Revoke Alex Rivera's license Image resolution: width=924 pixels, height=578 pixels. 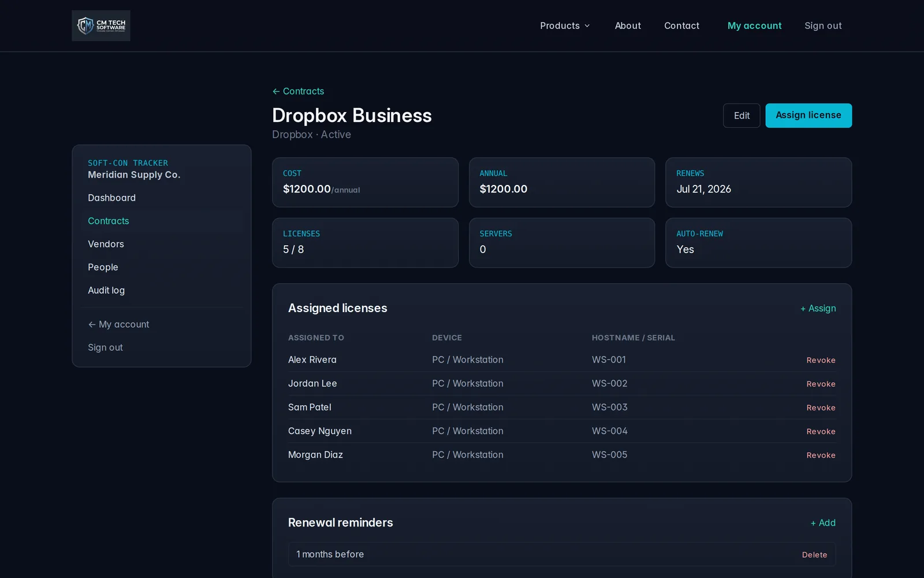tap(821, 360)
